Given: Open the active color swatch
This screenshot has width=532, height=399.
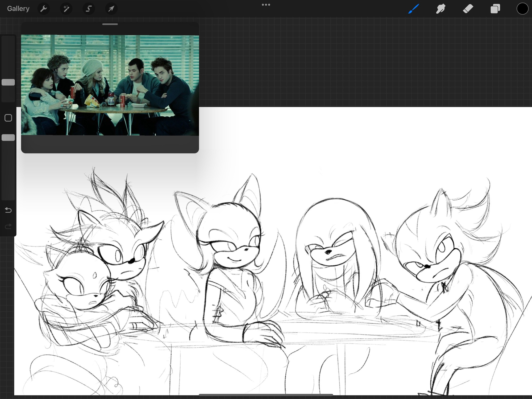Looking at the screenshot, I should [522, 9].
